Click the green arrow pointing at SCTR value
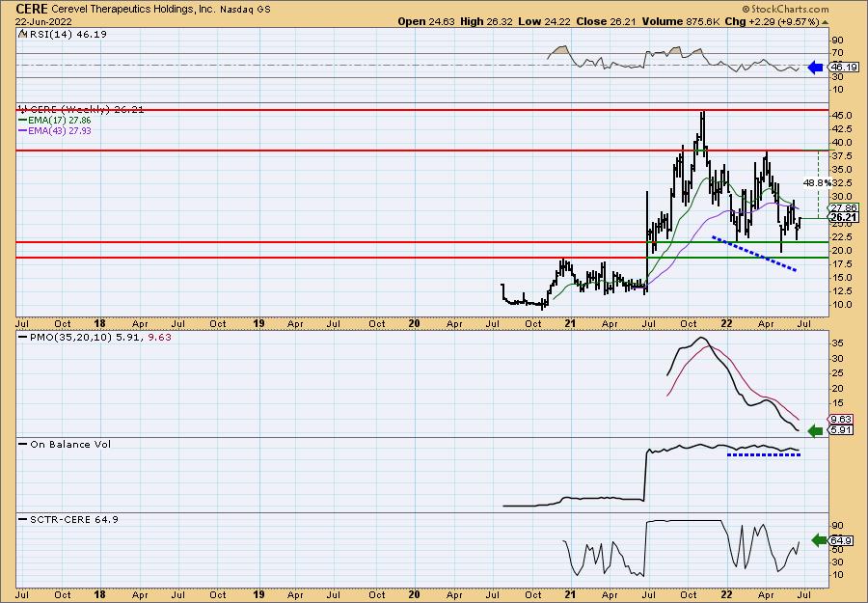Image resolution: width=868 pixels, height=603 pixels. (x=819, y=540)
